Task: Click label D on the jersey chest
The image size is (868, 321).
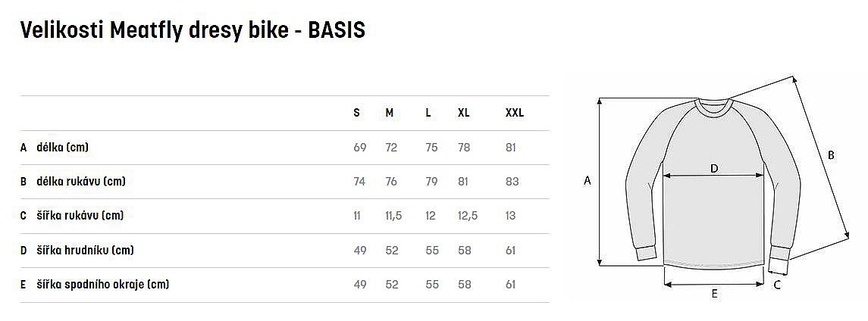Action: pyautogui.click(x=714, y=169)
